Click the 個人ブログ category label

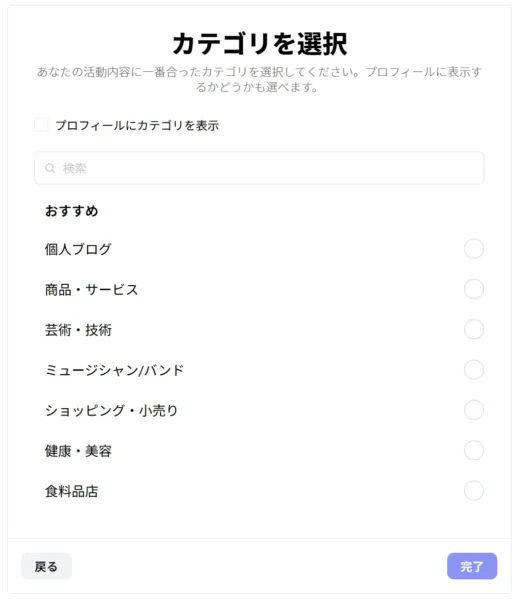pos(78,249)
